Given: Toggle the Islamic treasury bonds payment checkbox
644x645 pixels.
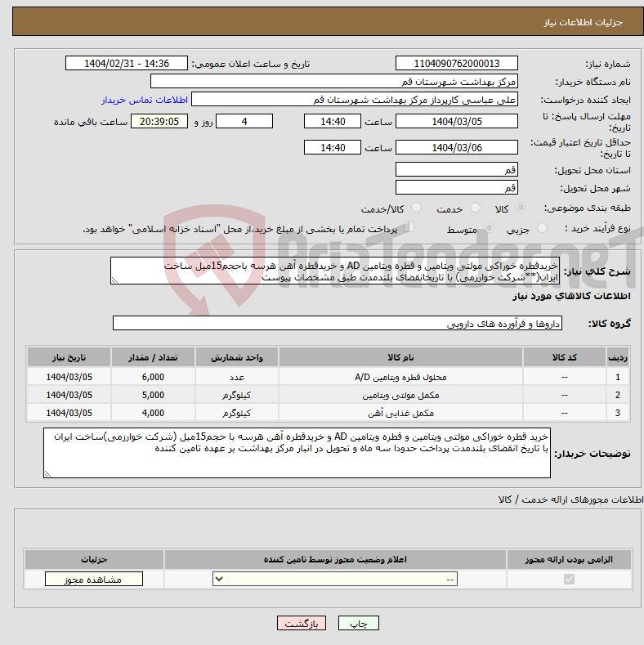Looking at the screenshot, I should click(x=409, y=227).
